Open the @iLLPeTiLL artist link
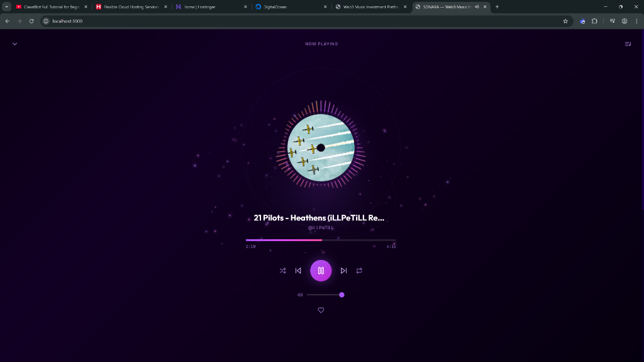This screenshot has height=362, width=644. coord(321,227)
